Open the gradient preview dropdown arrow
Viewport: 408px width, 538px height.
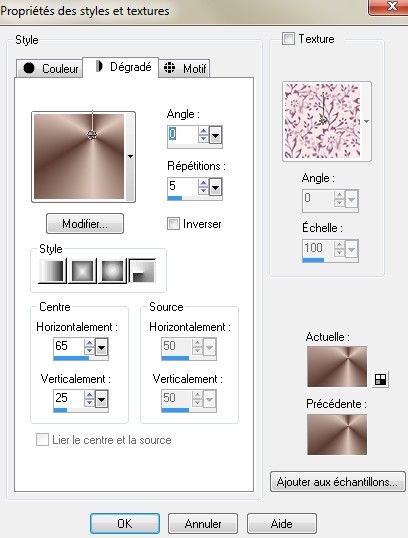pos(130,156)
